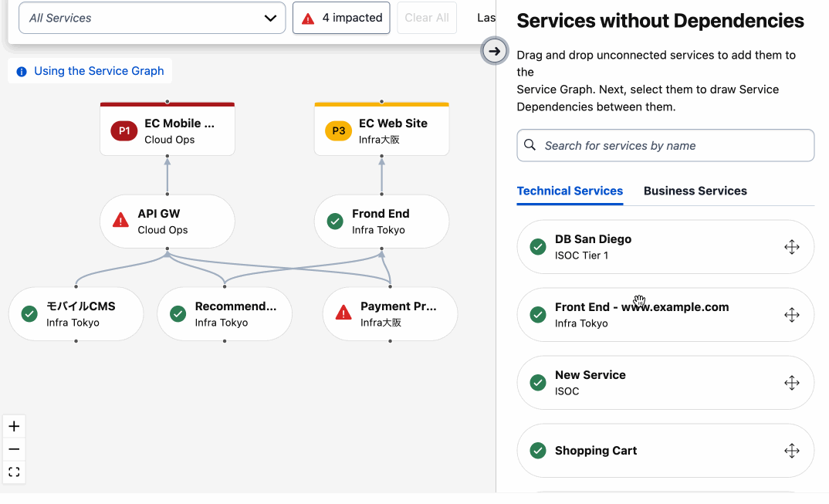Select the Technical Services tab

tap(570, 191)
